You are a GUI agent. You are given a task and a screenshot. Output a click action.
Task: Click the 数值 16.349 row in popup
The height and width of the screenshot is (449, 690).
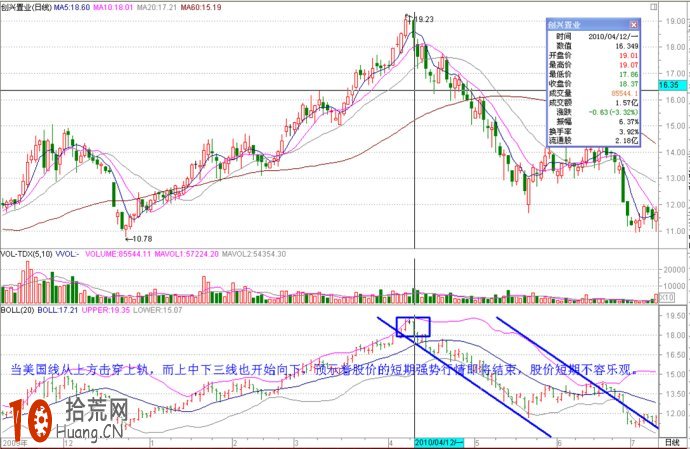click(593, 46)
